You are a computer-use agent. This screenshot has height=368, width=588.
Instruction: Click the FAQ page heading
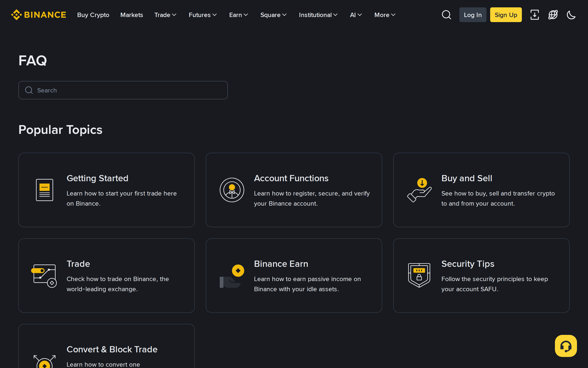[33, 60]
